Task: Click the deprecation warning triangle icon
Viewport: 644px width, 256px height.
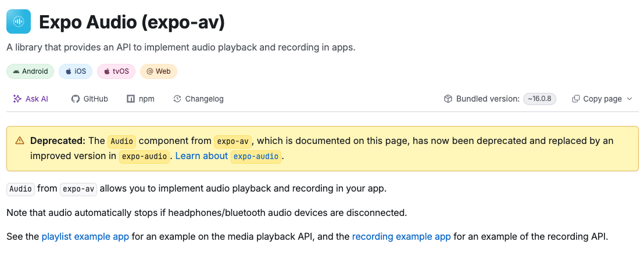Action: coord(20,140)
